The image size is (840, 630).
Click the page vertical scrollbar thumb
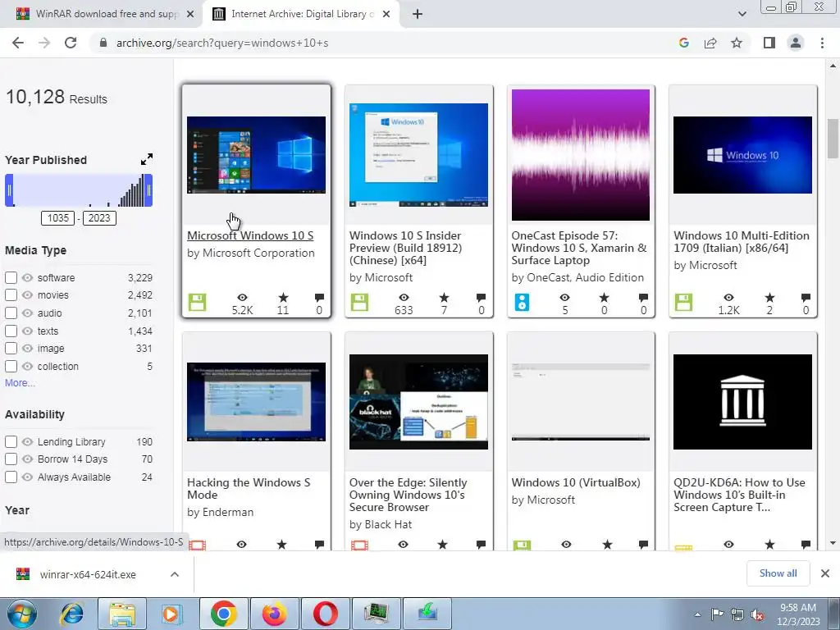point(833,139)
